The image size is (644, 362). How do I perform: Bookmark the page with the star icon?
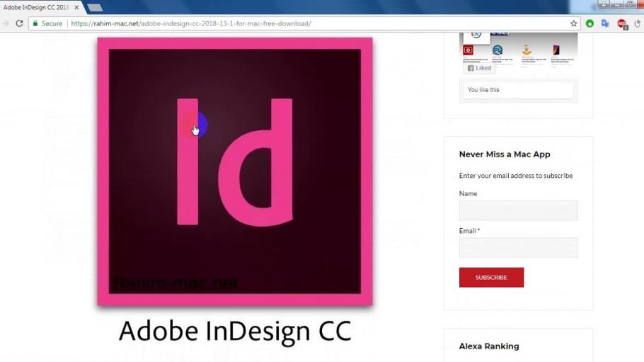(574, 23)
